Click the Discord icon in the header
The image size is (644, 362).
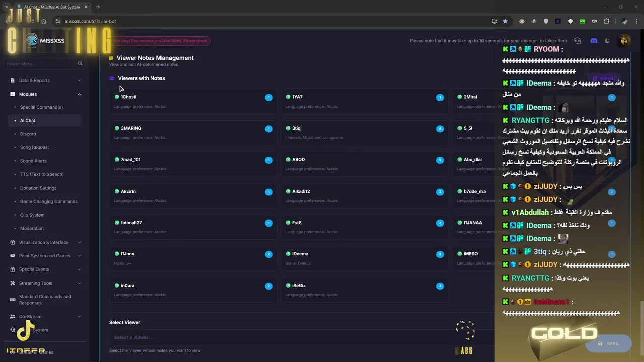pos(594,41)
